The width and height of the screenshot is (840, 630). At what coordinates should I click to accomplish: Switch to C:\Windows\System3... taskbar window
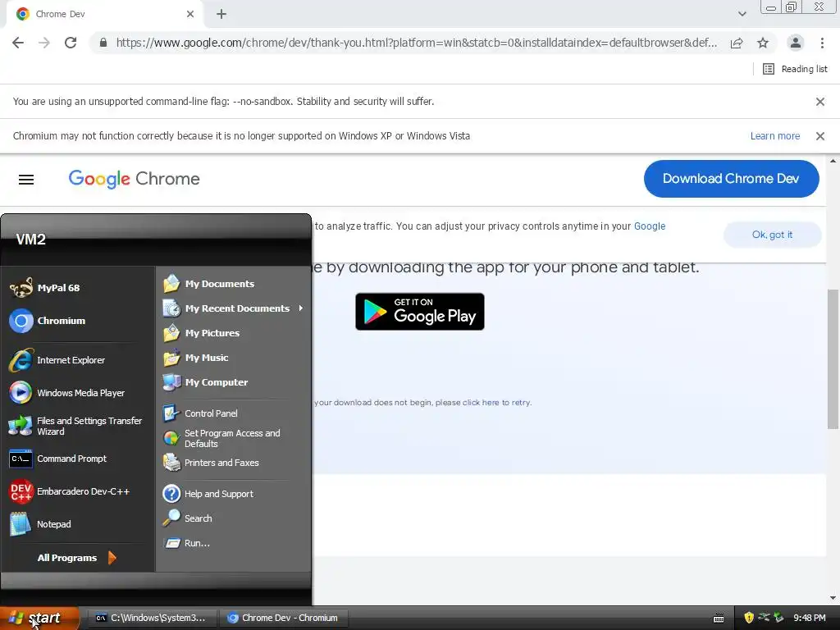click(151, 618)
